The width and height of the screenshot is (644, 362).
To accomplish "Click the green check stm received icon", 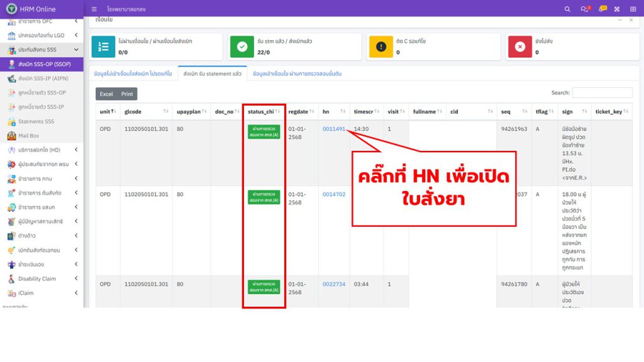I will [241, 47].
